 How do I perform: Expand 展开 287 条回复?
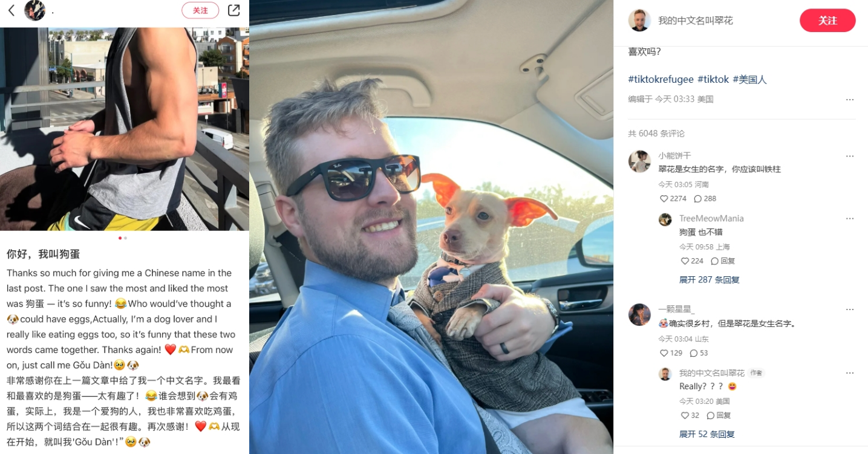pos(709,280)
